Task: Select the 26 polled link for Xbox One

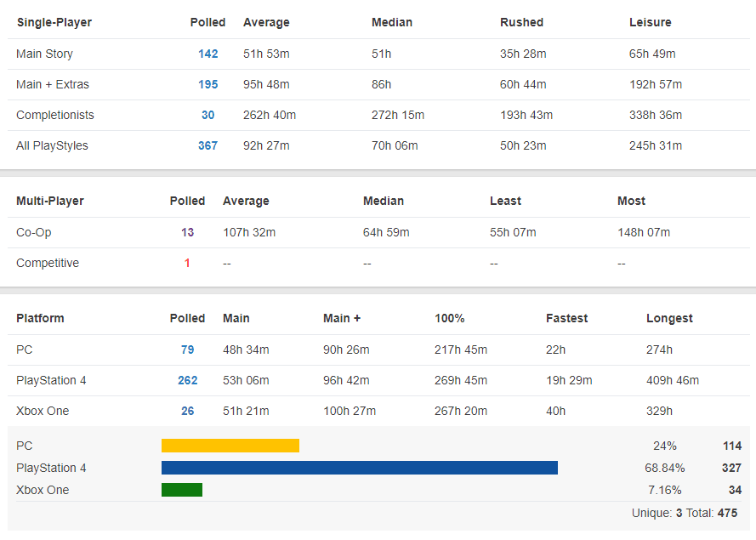Action: [x=187, y=411]
